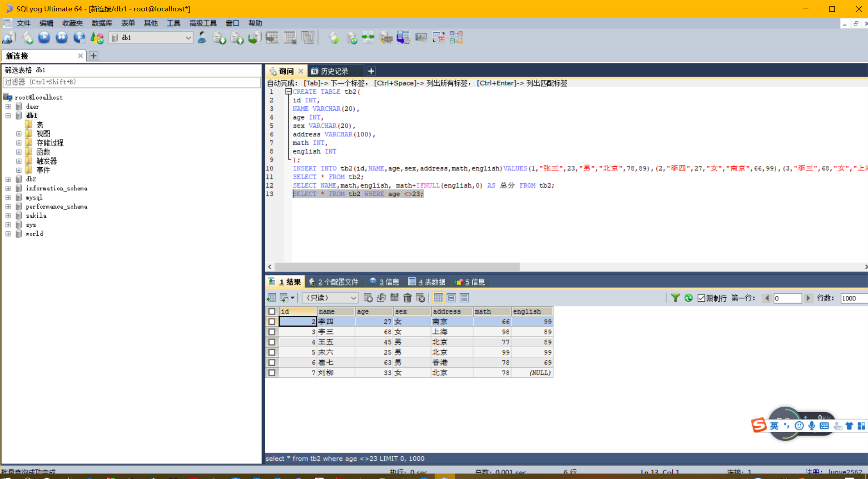Open the 文件 menu
The height and width of the screenshot is (479, 868).
coord(24,23)
